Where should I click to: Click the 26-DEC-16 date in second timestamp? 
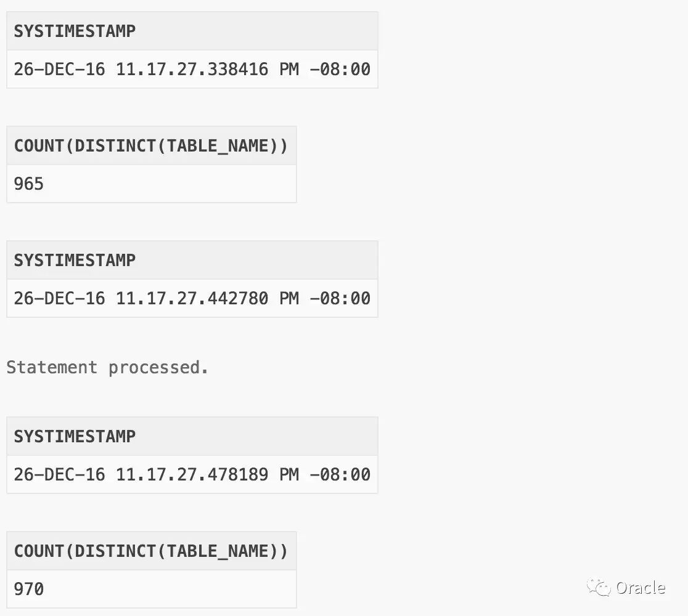tap(60, 299)
